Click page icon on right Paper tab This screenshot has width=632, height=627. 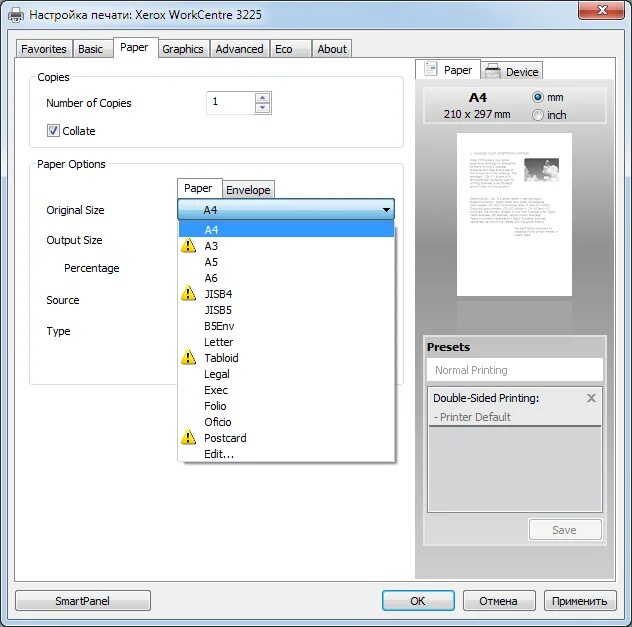[430, 69]
